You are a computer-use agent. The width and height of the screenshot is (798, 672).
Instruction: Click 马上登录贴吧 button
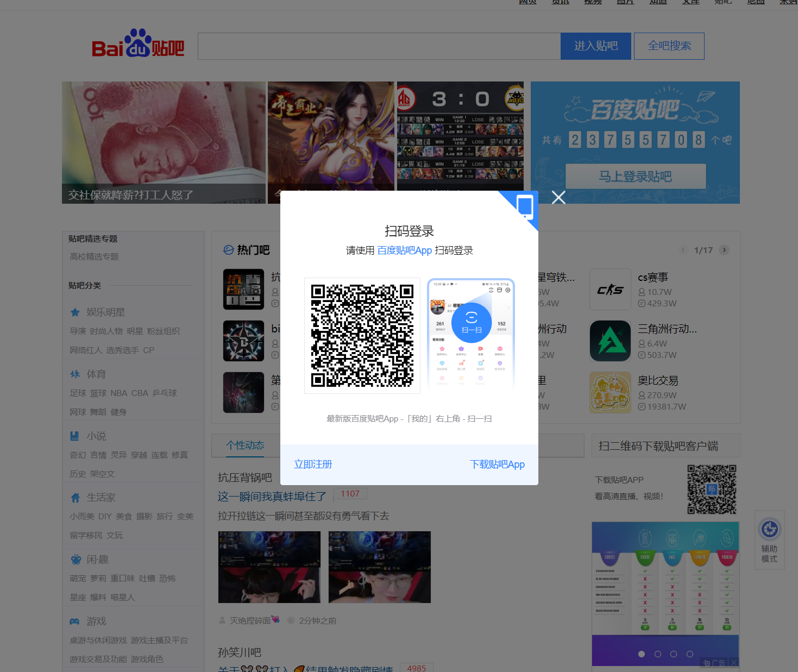(636, 177)
